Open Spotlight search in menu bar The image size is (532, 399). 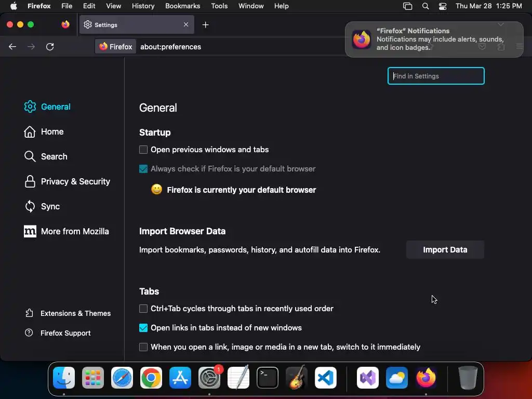coord(425,6)
